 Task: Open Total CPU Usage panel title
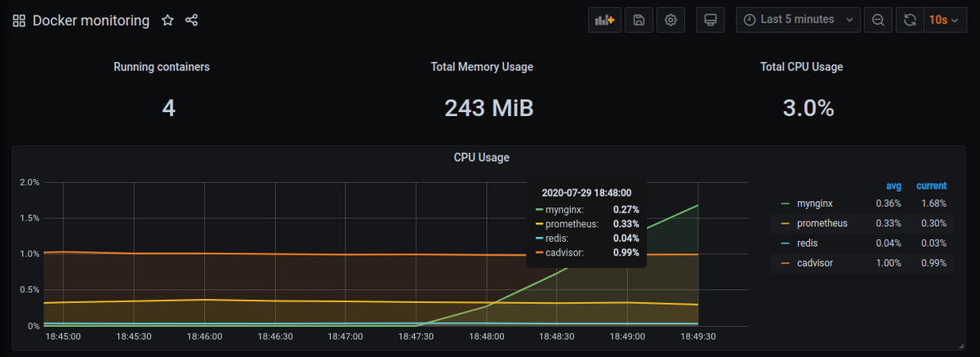click(x=801, y=67)
